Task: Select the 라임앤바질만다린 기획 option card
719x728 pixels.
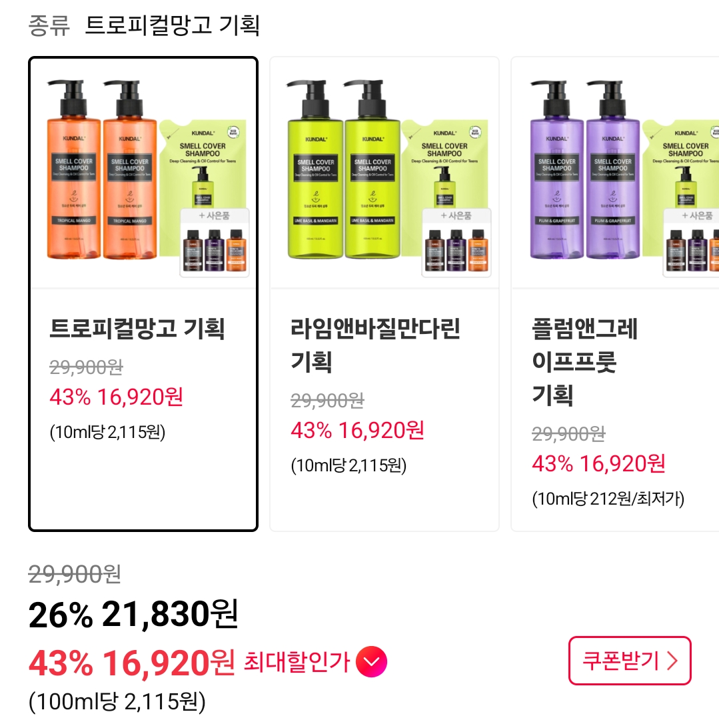Action: pyautogui.click(x=384, y=294)
